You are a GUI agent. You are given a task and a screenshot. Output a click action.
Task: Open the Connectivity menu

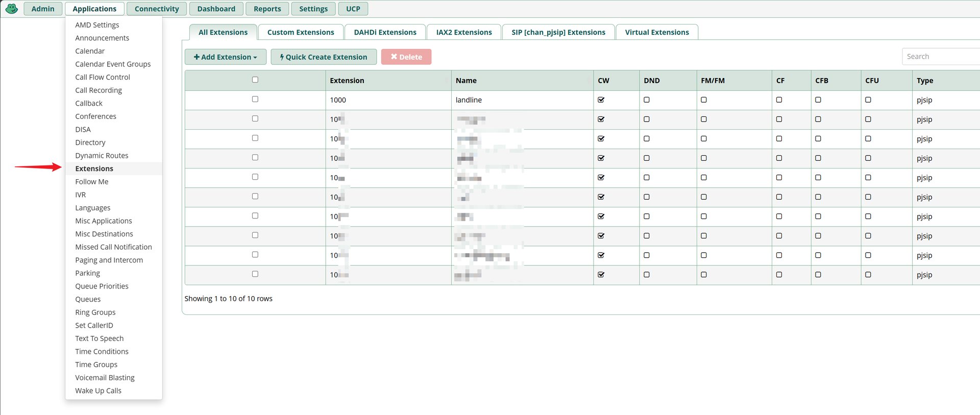tap(157, 9)
